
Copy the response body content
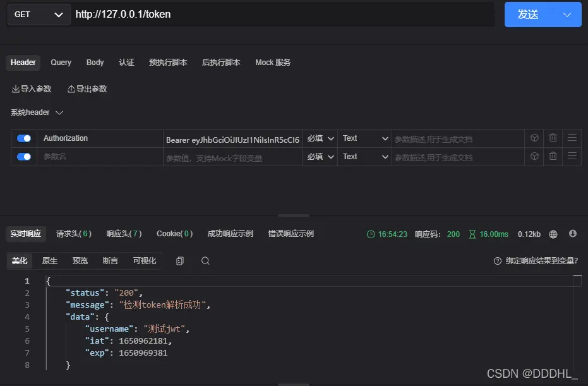179,260
